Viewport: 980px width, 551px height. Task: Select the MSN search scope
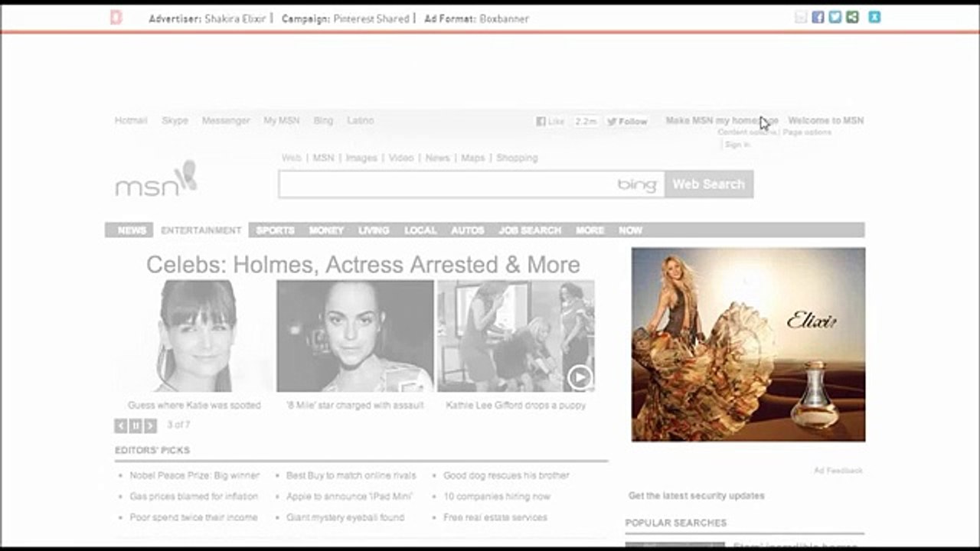pos(324,158)
